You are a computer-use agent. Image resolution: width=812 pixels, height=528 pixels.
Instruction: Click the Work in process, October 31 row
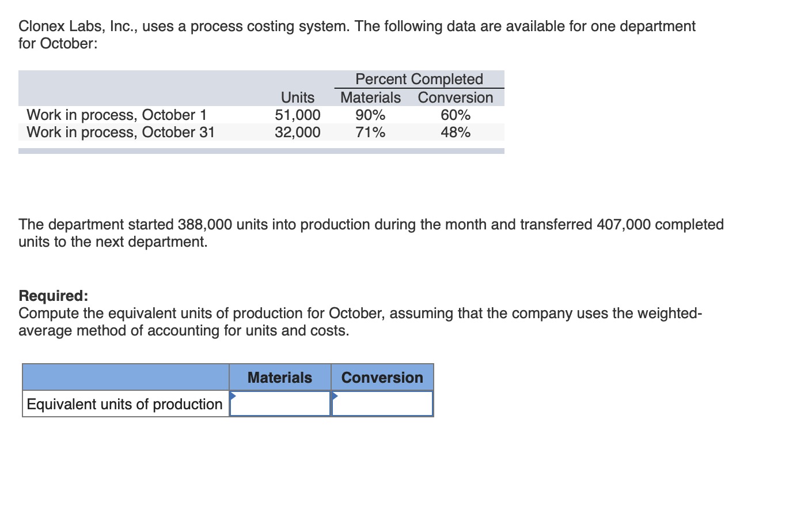(x=121, y=132)
